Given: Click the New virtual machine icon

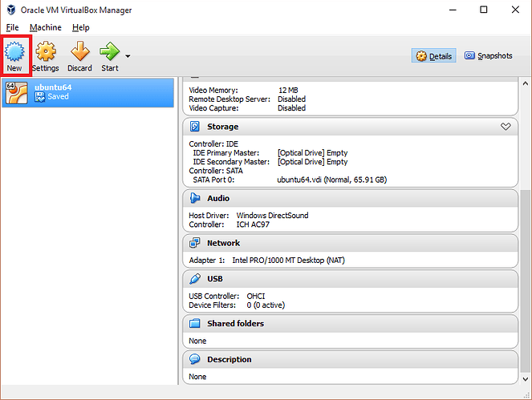Looking at the screenshot, I should (14, 52).
